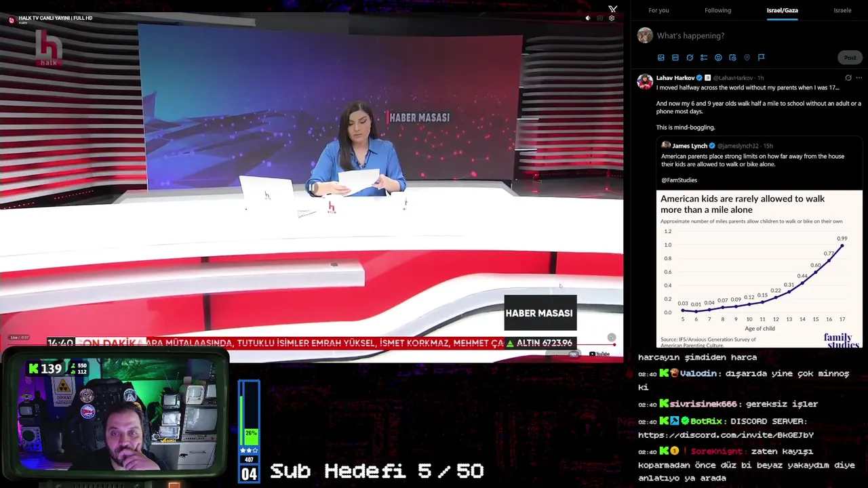
Task: Tag a location on the post
Action: point(747,58)
